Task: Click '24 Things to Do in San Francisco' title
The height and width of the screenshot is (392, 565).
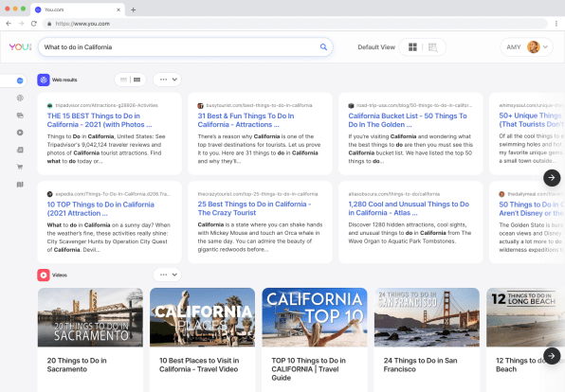Action: [420, 365]
